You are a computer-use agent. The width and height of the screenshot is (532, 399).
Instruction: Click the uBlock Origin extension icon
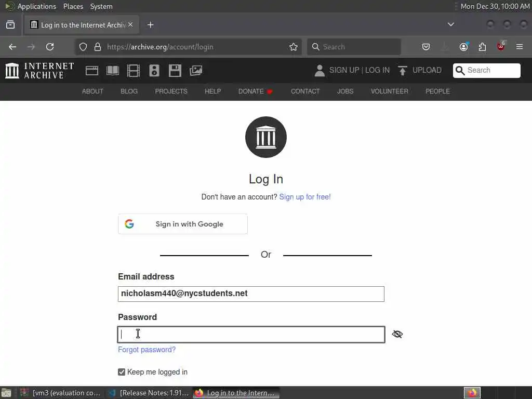click(x=501, y=46)
